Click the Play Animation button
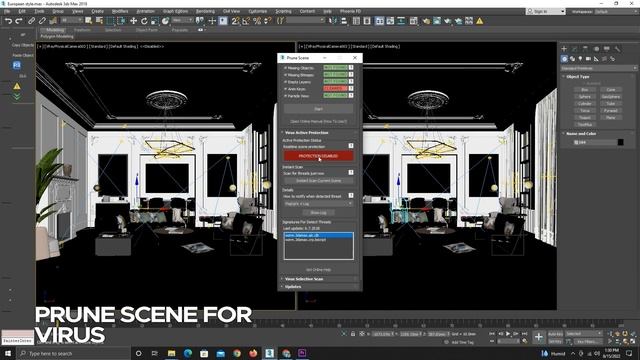Viewport: 640px width, 360px height. click(x=508, y=334)
